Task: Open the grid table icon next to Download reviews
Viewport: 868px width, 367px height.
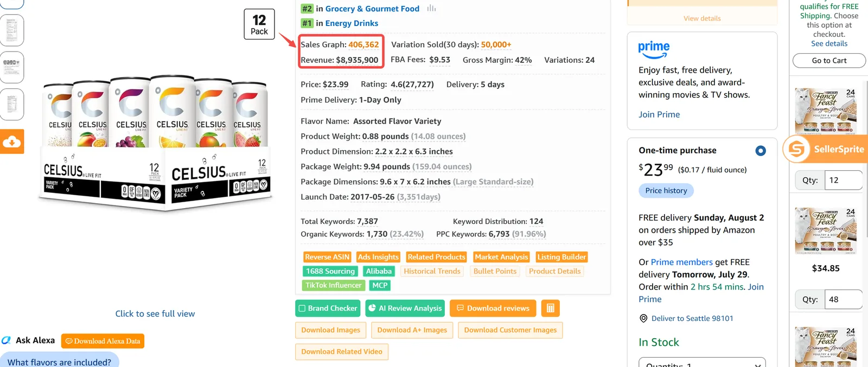Action: (550, 308)
